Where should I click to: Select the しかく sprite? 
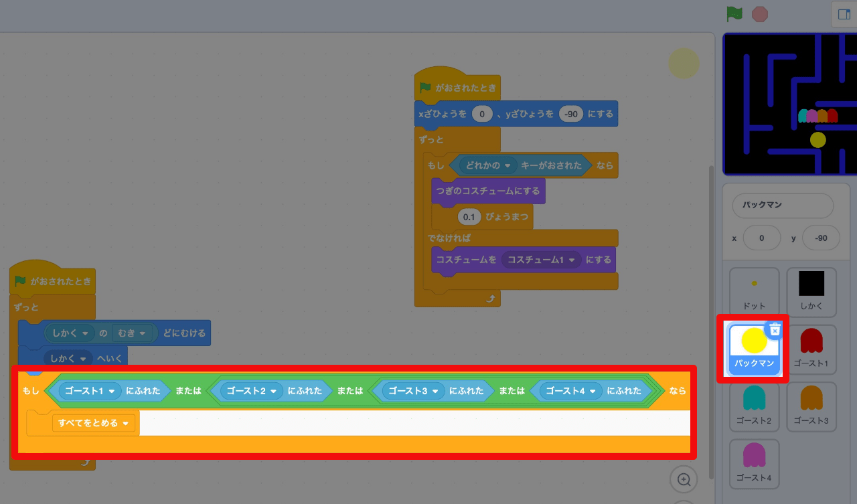811,292
